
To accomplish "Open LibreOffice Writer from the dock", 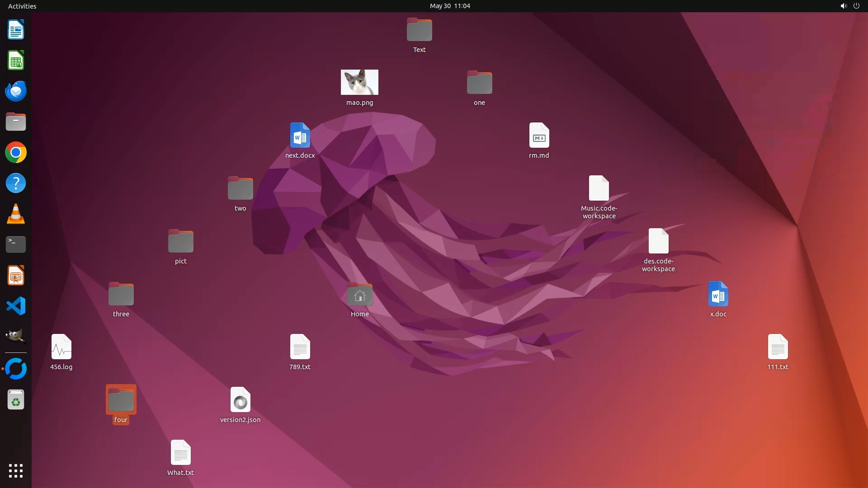I will (16, 30).
